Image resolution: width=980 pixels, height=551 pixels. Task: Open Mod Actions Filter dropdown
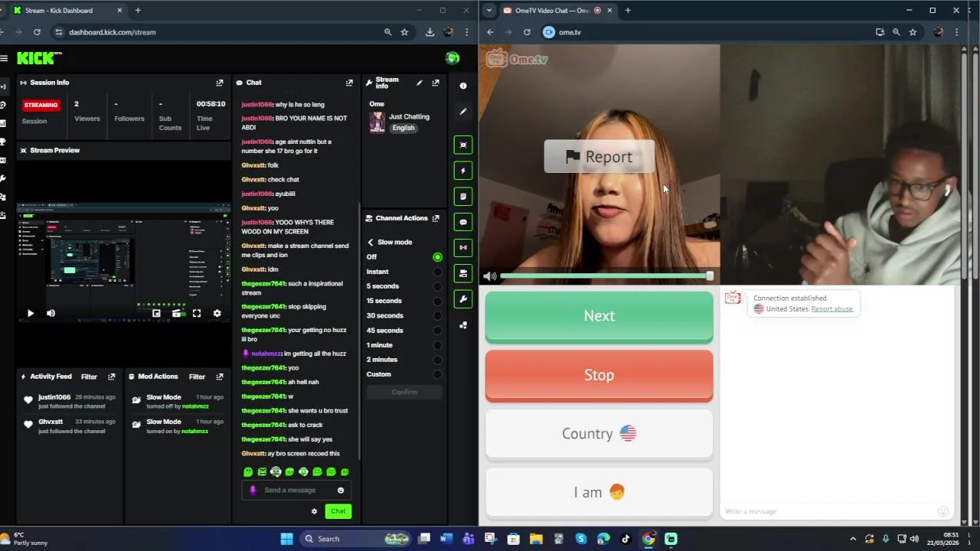[197, 377]
